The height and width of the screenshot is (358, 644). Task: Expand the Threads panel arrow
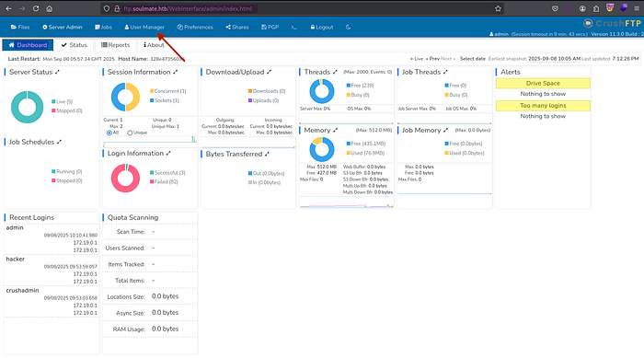coord(335,72)
